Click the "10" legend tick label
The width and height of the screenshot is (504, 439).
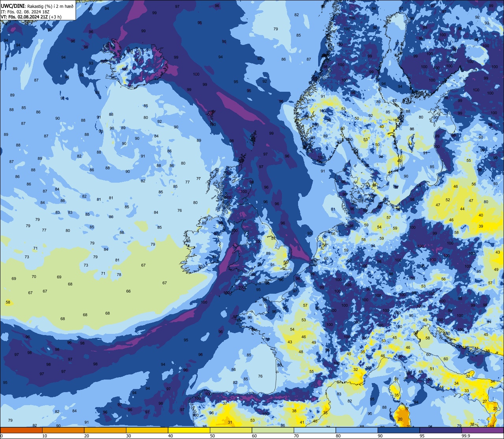click(44, 436)
